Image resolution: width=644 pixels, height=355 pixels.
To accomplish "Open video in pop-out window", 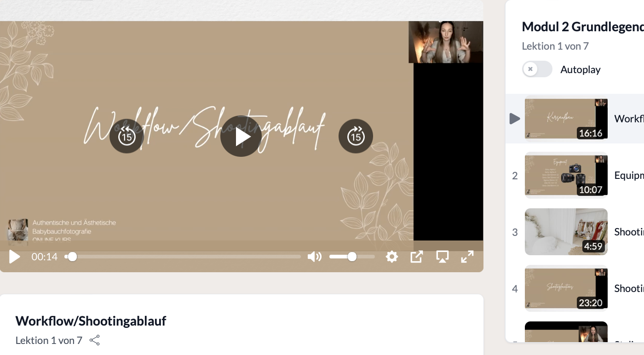I will pyautogui.click(x=416, y=257).
